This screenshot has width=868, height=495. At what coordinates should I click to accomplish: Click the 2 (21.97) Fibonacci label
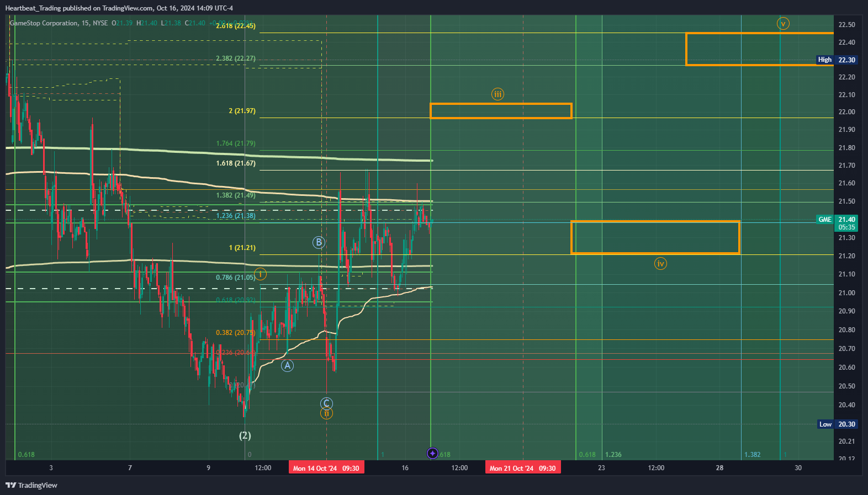click(242, 111)
